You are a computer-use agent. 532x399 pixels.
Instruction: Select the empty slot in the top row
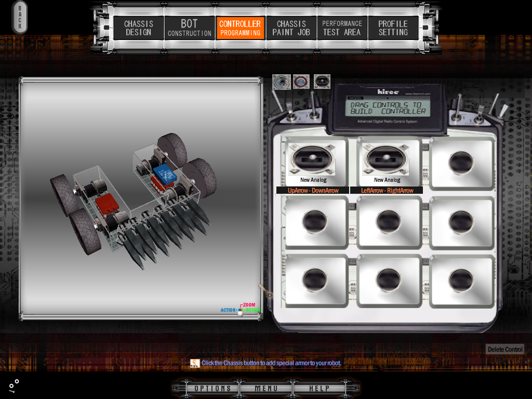coord(461,163)
